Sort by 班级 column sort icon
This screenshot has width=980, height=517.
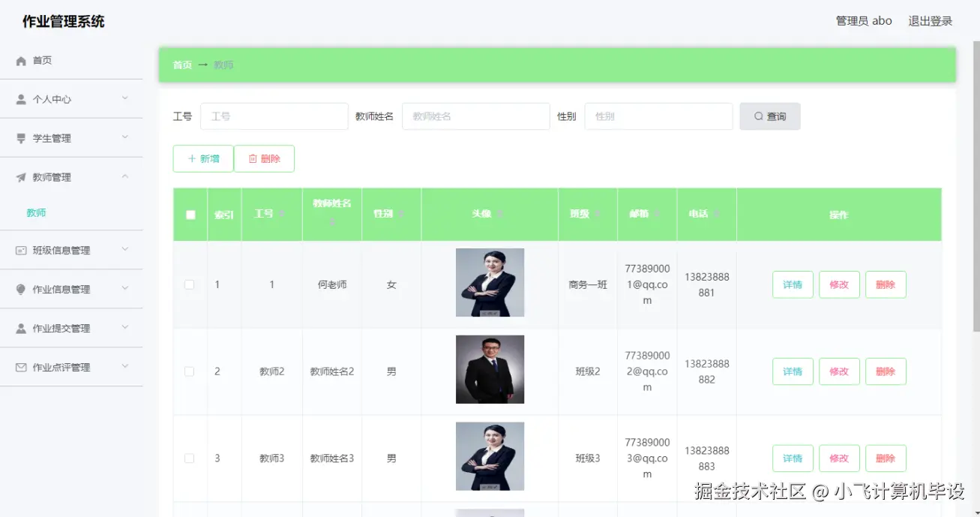click(x=598, y=215)
